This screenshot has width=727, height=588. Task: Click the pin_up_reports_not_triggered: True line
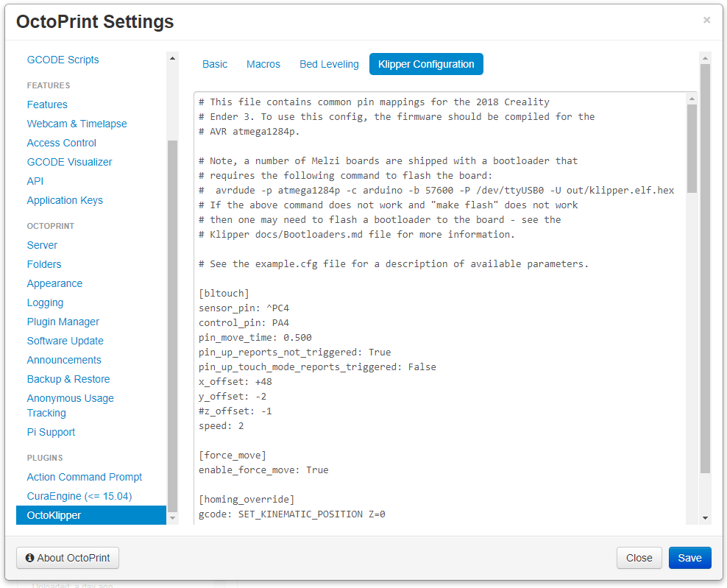295,353
